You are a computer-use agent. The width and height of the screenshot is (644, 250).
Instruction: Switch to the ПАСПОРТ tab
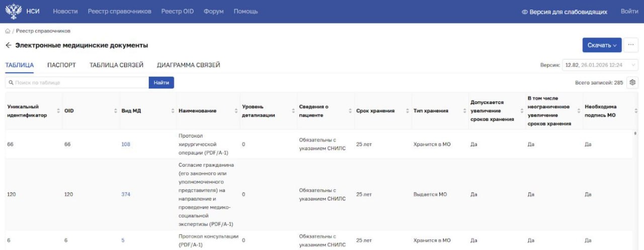(x=61, y=65)
